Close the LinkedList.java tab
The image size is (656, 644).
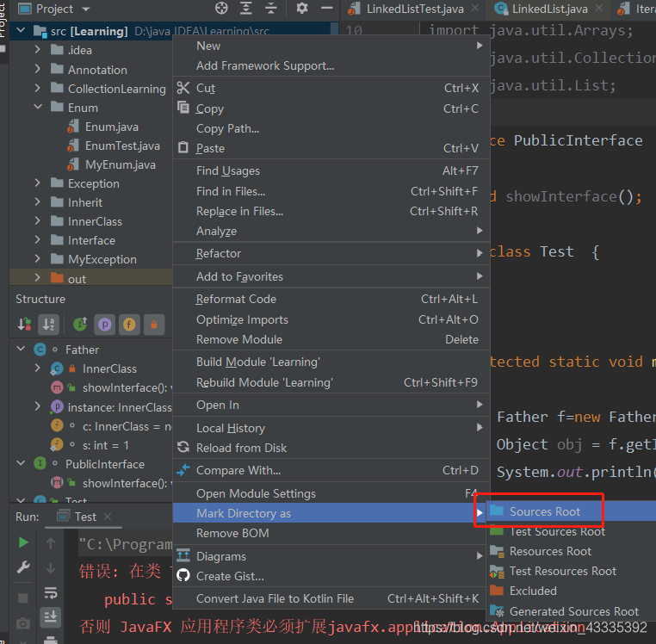(x=599, y=8)
